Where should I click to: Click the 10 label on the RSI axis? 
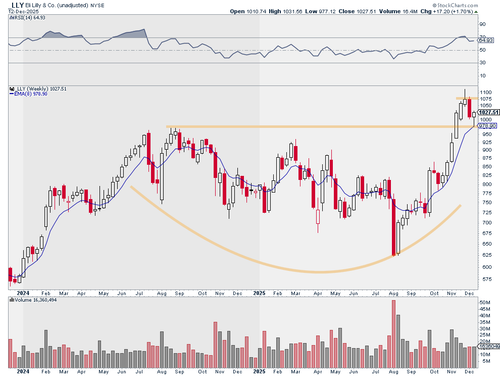click(x=483, y=76)
